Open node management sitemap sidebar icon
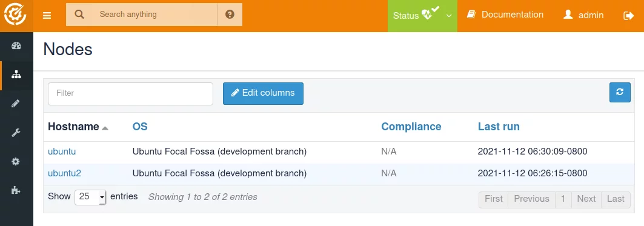The height and width of the screenshot is (226, 644). click(16, 75)
